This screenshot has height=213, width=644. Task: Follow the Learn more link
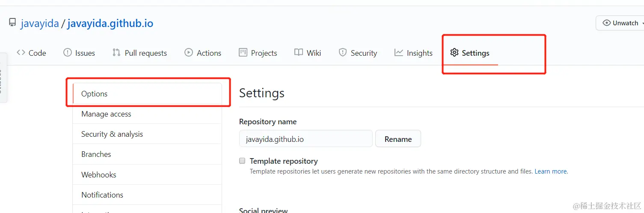coord(551,171)
